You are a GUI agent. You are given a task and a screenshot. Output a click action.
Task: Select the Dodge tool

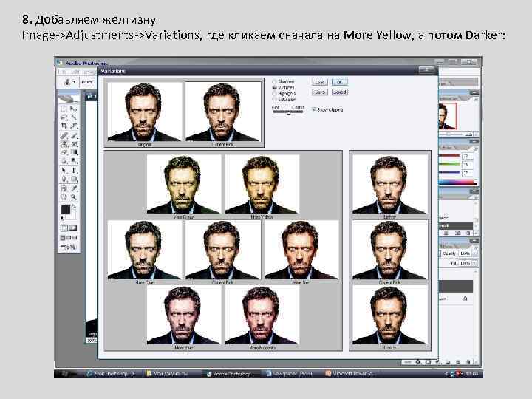(74, 161)
